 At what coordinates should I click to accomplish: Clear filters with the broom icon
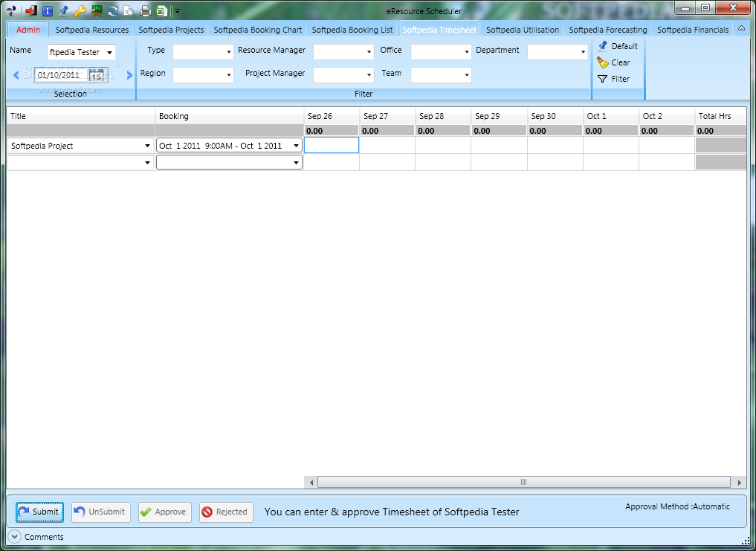tap(613, 62)
